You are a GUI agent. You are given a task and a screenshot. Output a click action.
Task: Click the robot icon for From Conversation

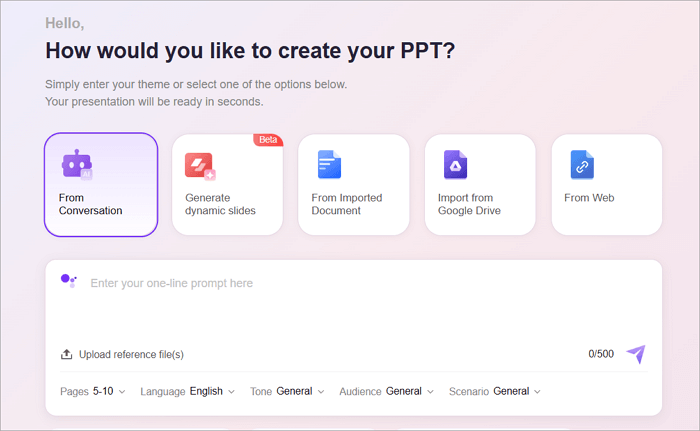(77, 165)
